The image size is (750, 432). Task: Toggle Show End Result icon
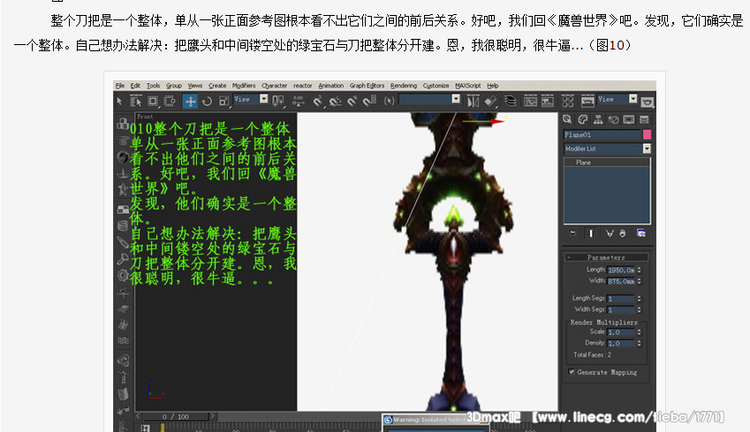point(591,233)
